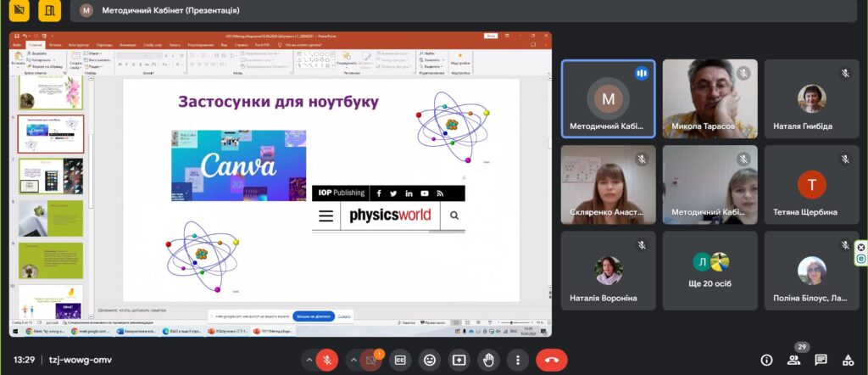Image resolution: width=868 pixels, height=375 pixels.
Task: Open the Упорядочить arrange dropdown
Action: coord(347,60)
